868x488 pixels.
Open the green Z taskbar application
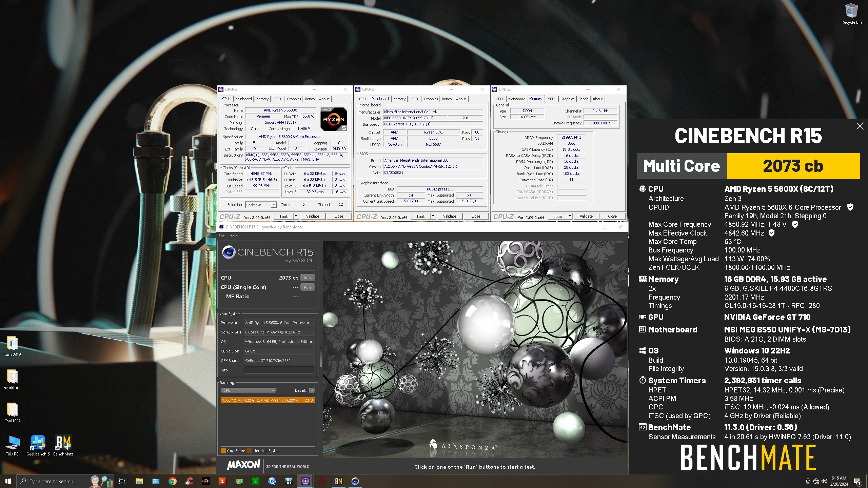tap(255, 481)
